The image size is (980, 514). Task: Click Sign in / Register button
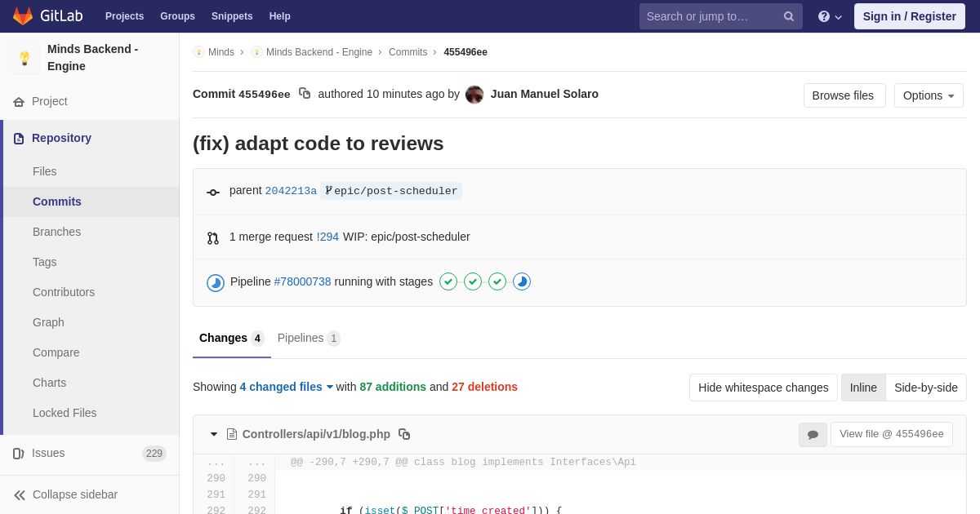[910, 16]
